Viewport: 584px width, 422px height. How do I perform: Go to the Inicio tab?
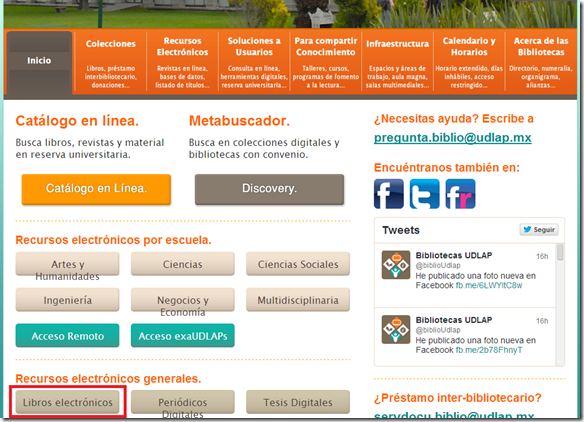pos(39,61)
